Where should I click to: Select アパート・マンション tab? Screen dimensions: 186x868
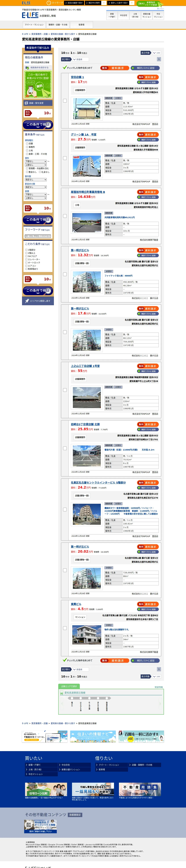[34, 25]
